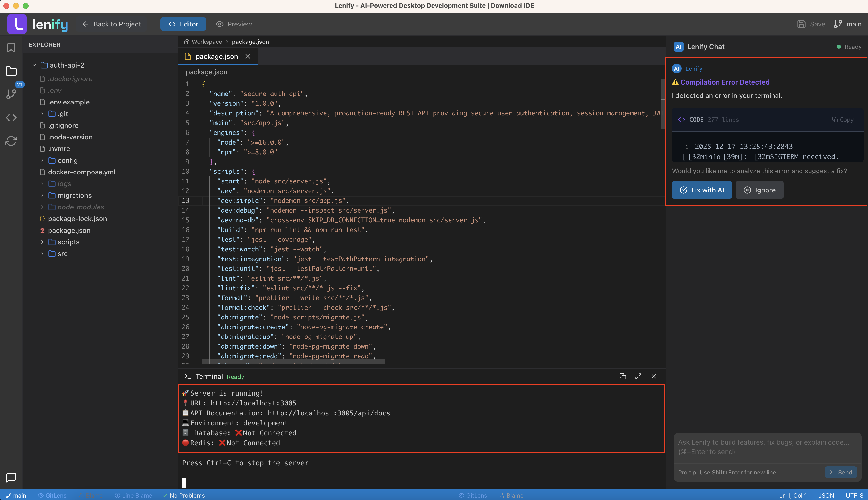Click the sync/refresh icon in the sidebar
The height and width of the screenshot is (500, 868).
click(x=11, y=141)
